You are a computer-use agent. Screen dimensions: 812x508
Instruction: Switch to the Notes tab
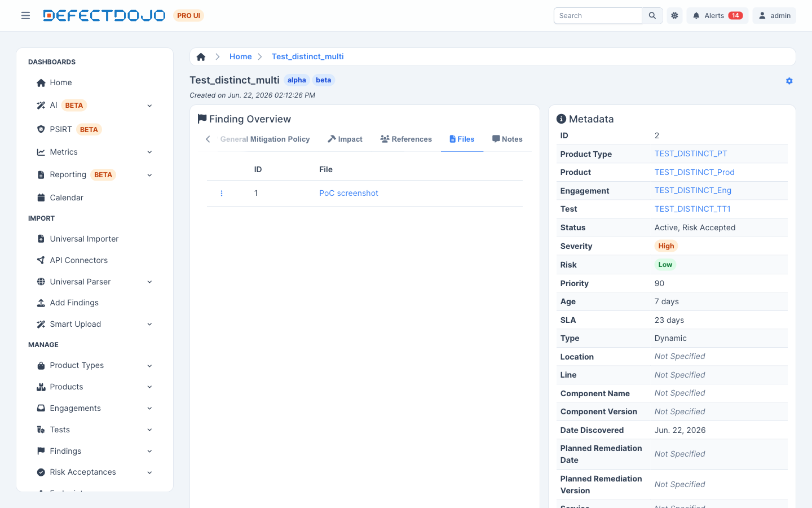coord(507,139)
